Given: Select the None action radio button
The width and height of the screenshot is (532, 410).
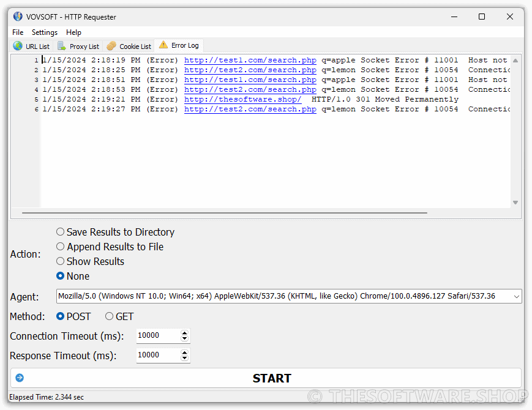Looking at the screenshot, I should tap(60, 276).
